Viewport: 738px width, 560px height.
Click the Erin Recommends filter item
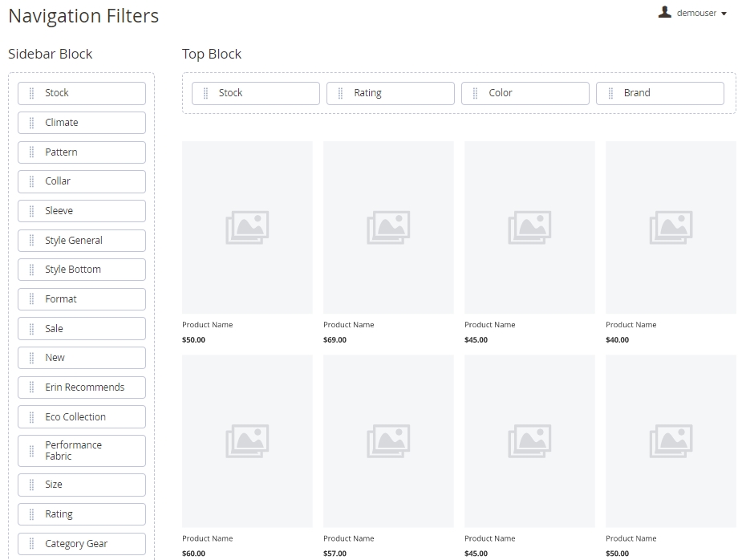(x=82, y=388)
